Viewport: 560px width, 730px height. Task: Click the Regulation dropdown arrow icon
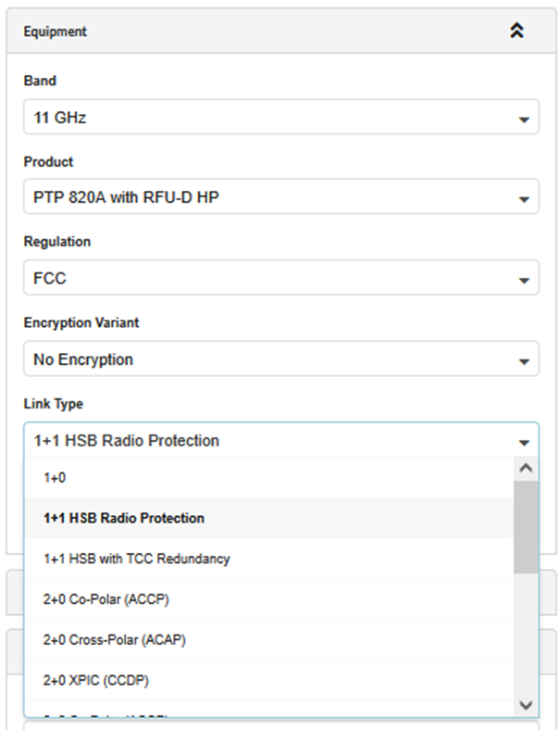tap(524, 280)
